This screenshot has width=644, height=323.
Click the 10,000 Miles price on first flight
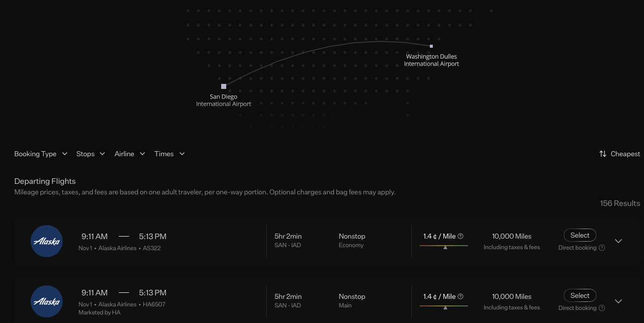pos(512,236)
